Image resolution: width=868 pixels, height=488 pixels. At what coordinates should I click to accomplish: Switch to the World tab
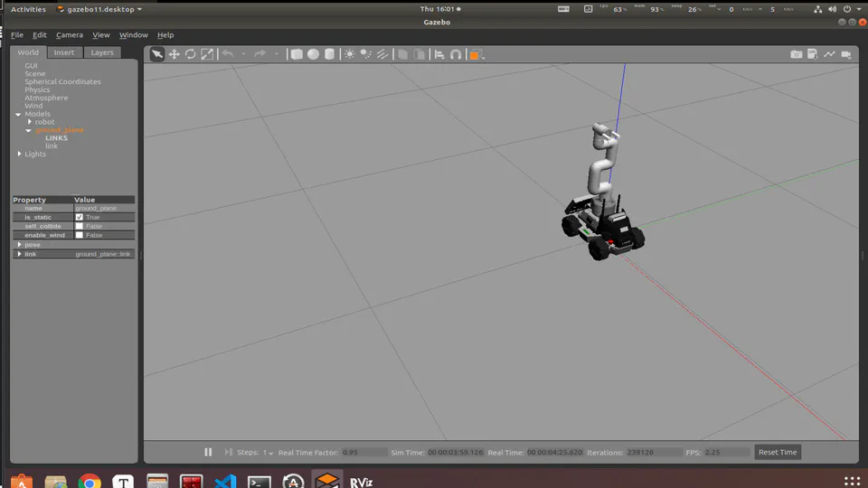[x=28, y=52]
